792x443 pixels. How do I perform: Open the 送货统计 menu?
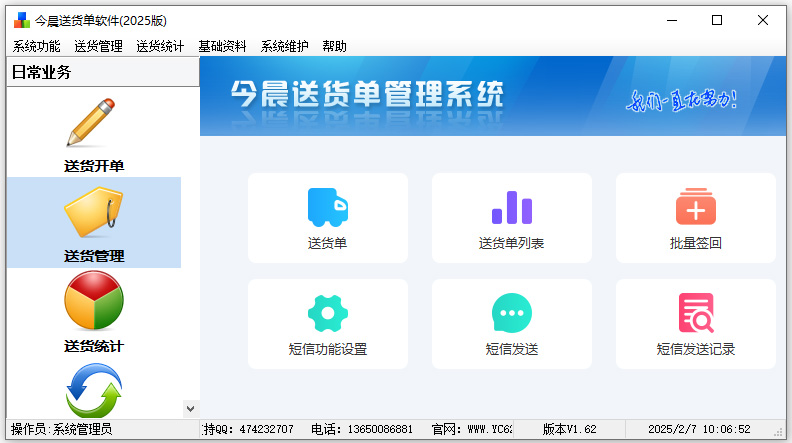pyautogui.click(x=160, y=46)
